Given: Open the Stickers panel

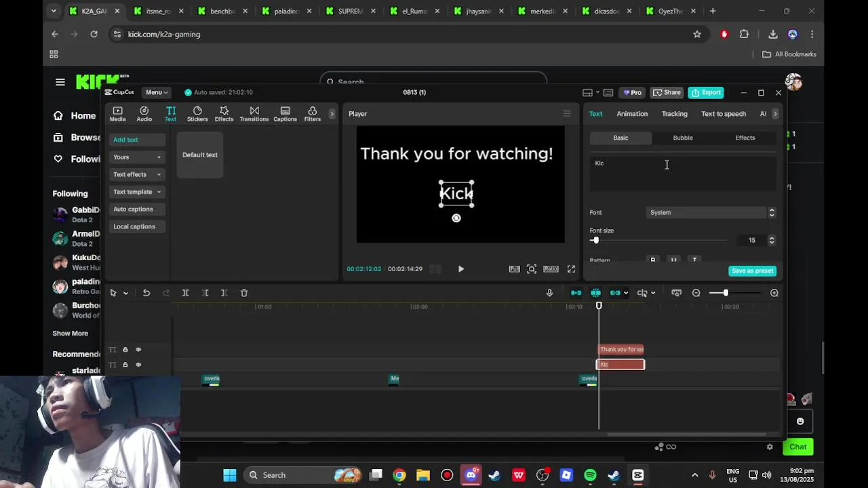Looking at the screenshot, I should (x=197, y=114).
